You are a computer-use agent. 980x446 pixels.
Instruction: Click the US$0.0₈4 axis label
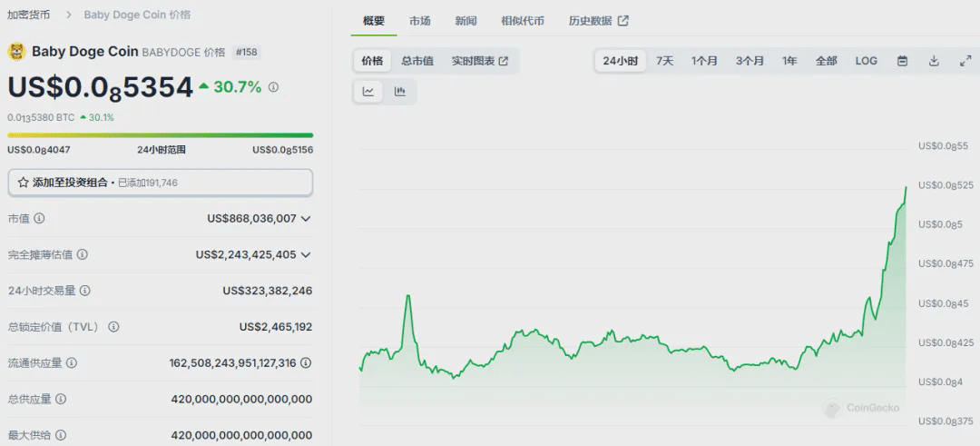point(940,382)
